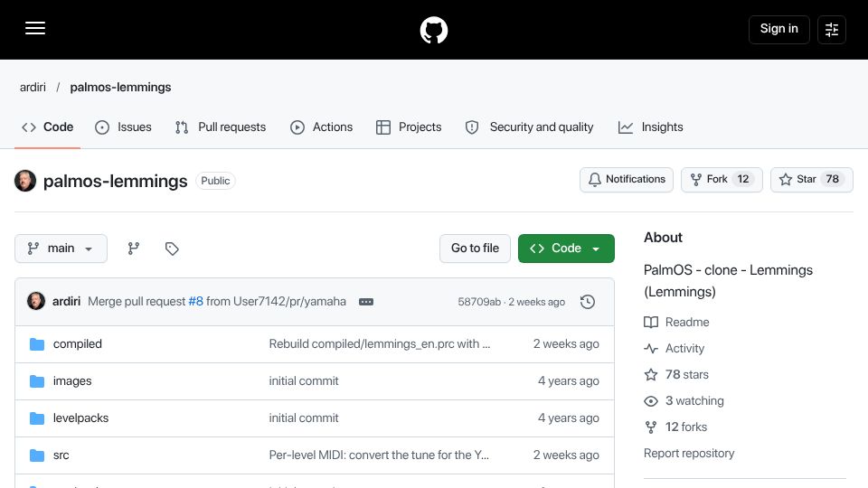Screen dimensions: 868x488
Task: Click the compiled folder icon
Action: point(37,344)
